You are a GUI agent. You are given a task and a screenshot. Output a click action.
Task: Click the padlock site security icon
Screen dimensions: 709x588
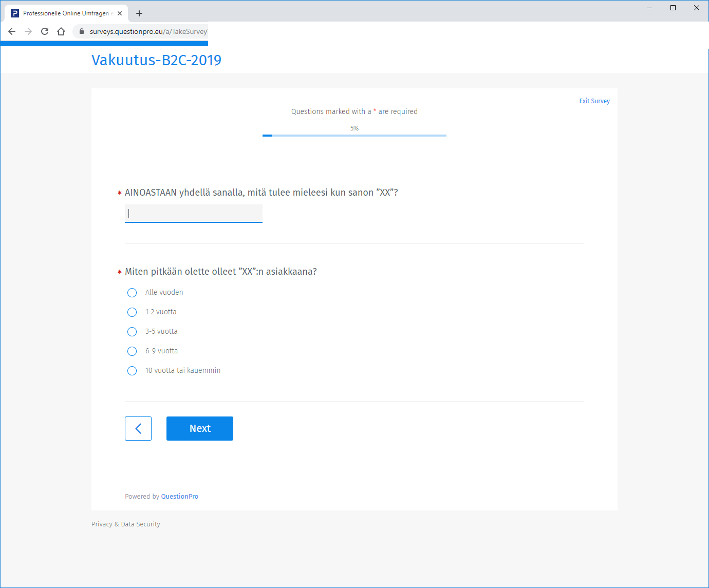pyautogui.click(x=81, y=31)
